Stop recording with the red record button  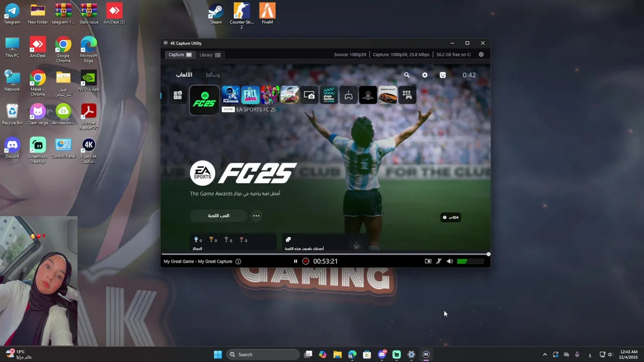pyautogui.click(x=305, y=261)
